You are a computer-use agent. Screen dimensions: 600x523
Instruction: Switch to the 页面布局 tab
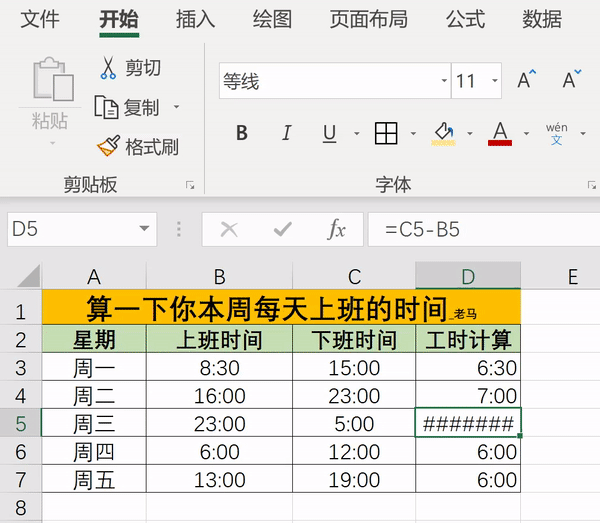[369, 19]
